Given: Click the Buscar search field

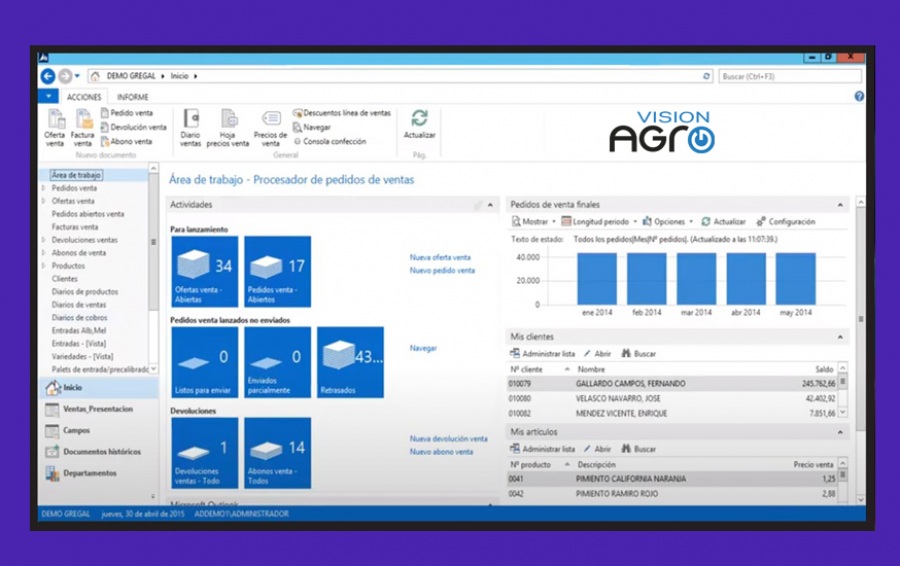Looking at the screenshot, I should pos(790,76).
